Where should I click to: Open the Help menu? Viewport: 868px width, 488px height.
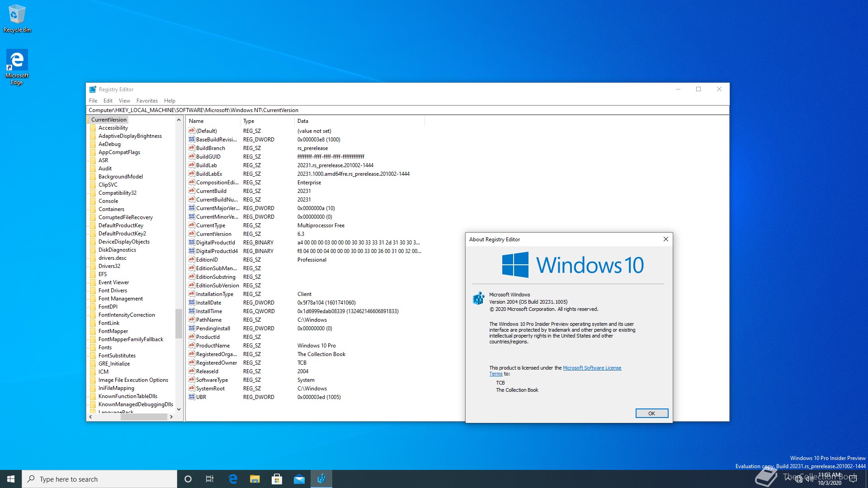[x=170, y=101]
